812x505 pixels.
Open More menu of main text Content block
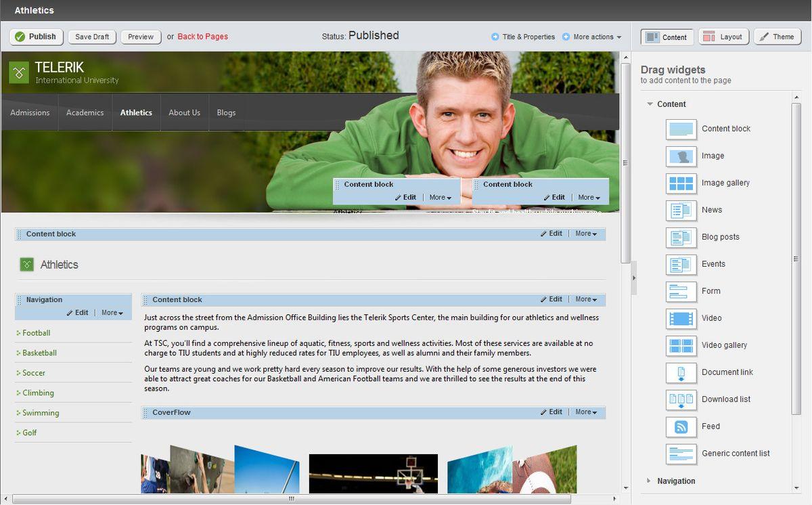point(586,299)
